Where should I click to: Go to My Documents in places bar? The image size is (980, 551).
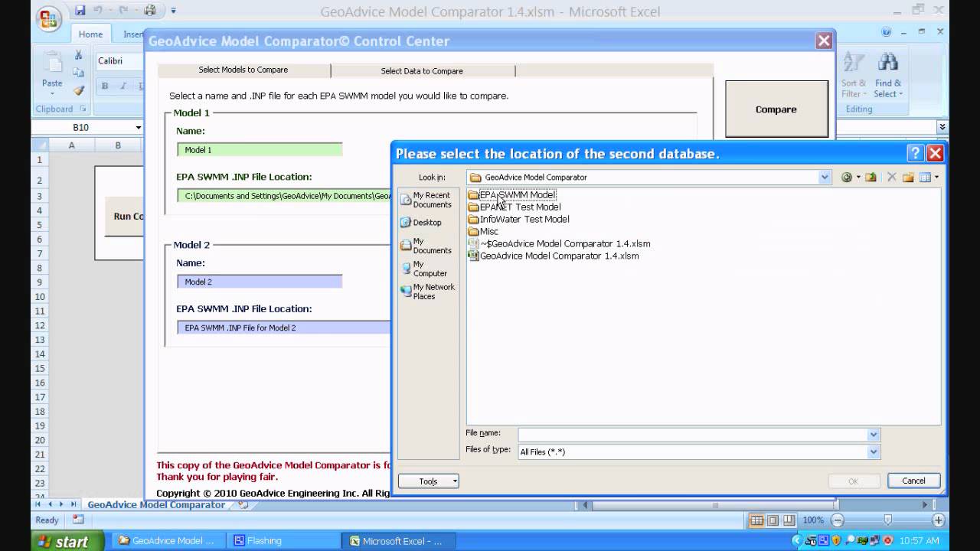point(426,246)
